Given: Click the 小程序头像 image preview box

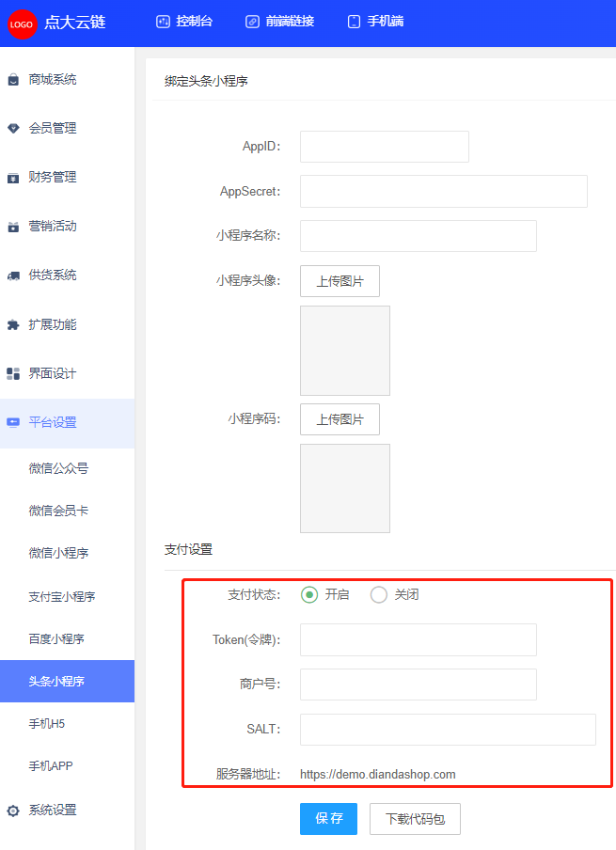Looking at the screenshot, I should tap(345, 350).
